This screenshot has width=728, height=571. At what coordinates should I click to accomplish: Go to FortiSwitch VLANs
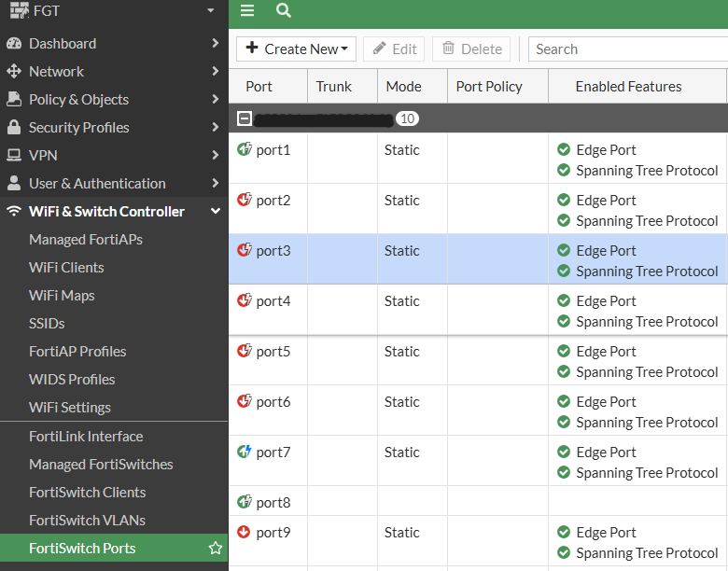pos(87,520)
